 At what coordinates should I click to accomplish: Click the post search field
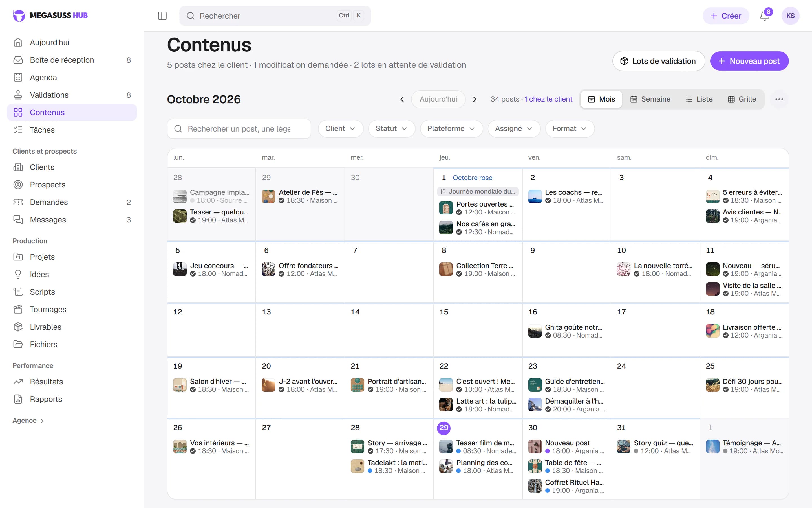(239, 129)
